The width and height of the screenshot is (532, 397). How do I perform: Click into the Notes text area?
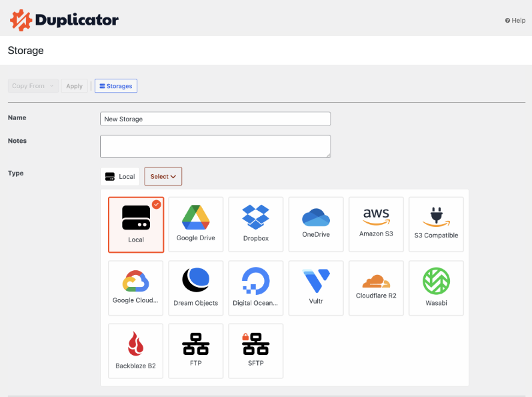click(215, 146)
